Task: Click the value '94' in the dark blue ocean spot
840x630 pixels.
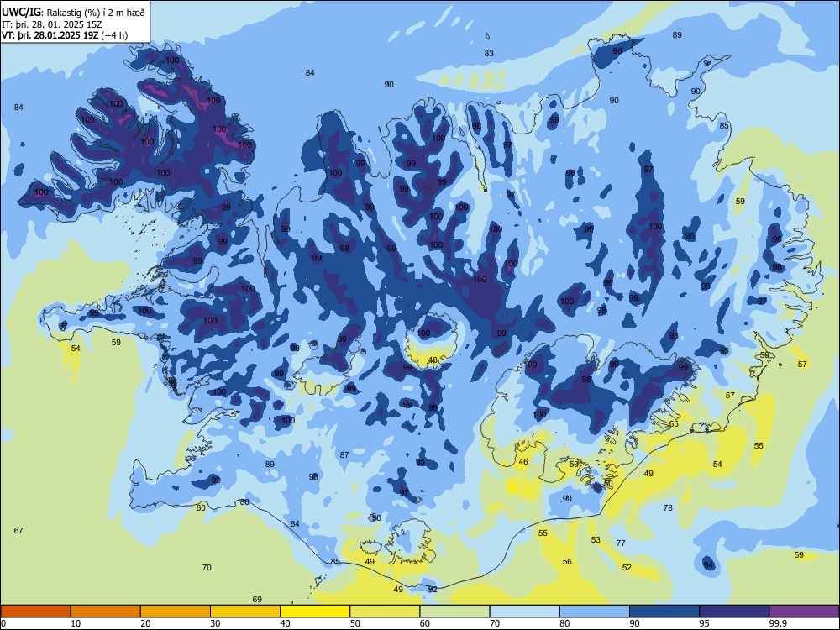Action: (x=708, y=565)
